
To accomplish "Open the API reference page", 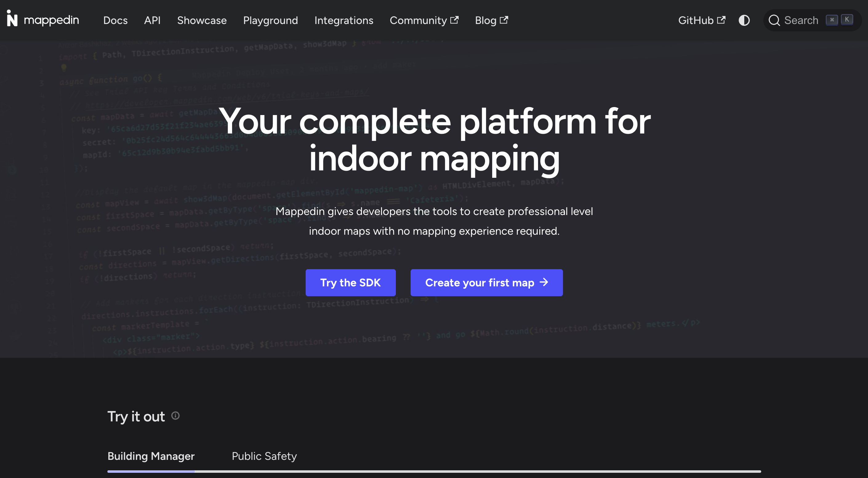I will point(152,20).
